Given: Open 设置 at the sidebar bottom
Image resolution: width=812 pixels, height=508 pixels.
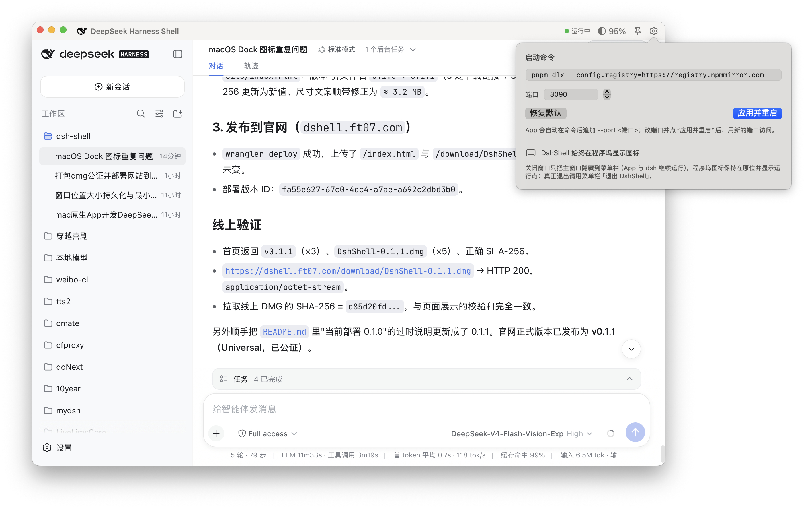Looking at the screenshot, I should [57, 448].
